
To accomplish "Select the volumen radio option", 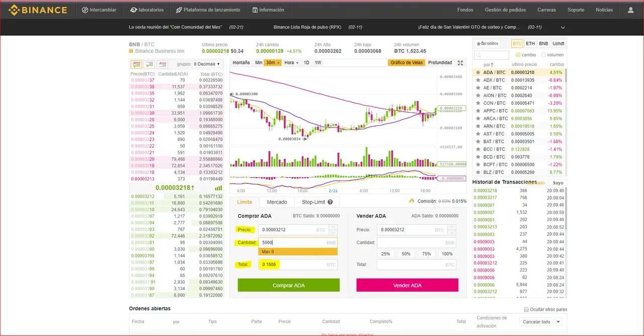I will click(543, 55).
